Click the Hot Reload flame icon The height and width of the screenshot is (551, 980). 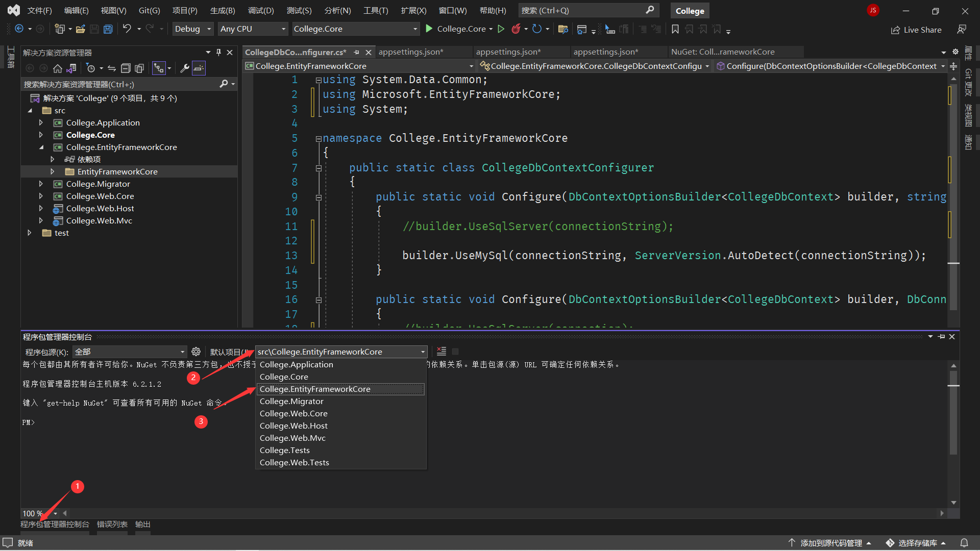(x=516, y=29)
